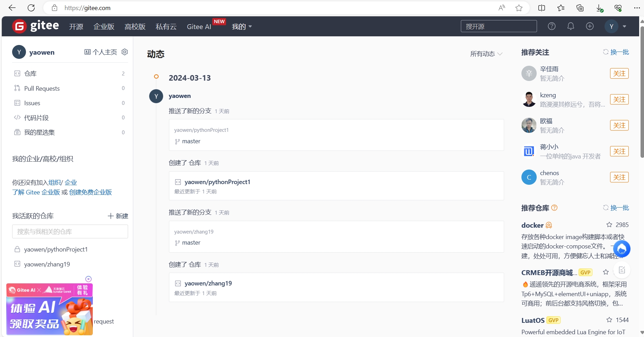Click 了解 Gitee 企业版 link
The height and width of the screenshot is (337, 644).
click(x=36, y=192)
